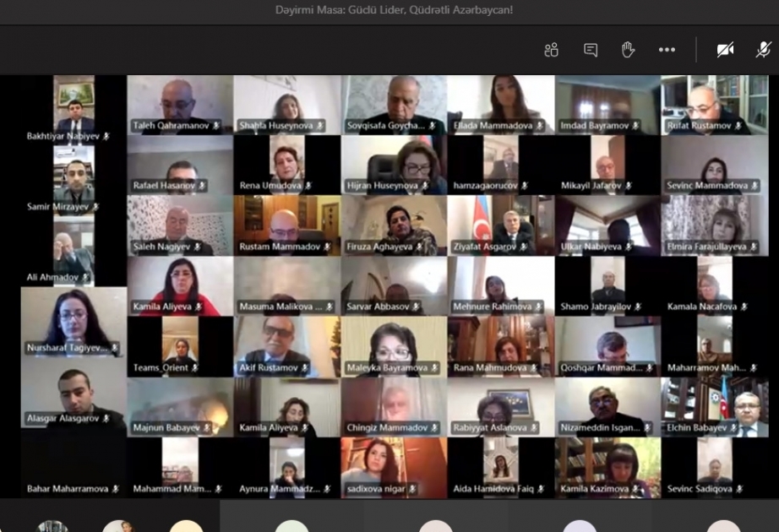The width and height of the screenshot is (779, 532).
Task: Click the muted mic icon beside Mikayil Jafarov
Action: 629,186
